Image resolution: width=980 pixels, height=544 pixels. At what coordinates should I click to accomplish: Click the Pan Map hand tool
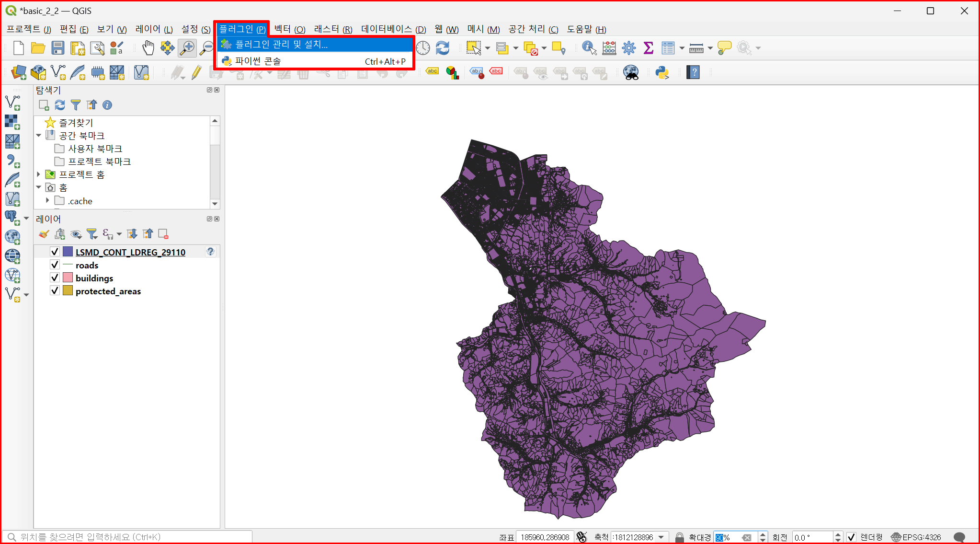(x=148, y=48)
